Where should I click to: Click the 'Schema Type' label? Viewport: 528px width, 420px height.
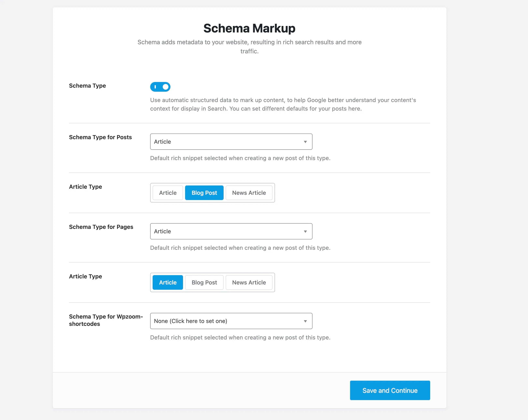pyautogui.click(x=87, y=86)
